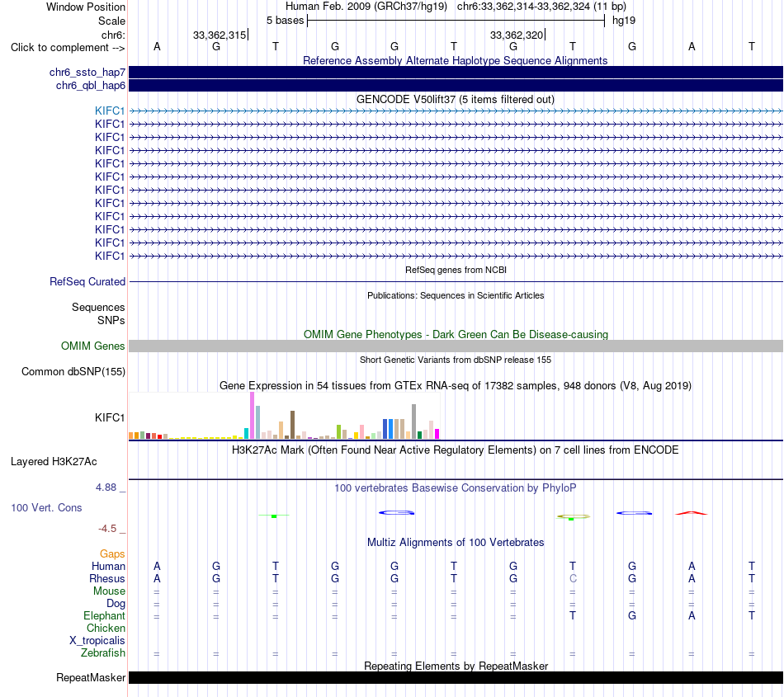Click the 33,362,315 ruler position marker
The image size is (784, 697).
click(x=220, y=35)
